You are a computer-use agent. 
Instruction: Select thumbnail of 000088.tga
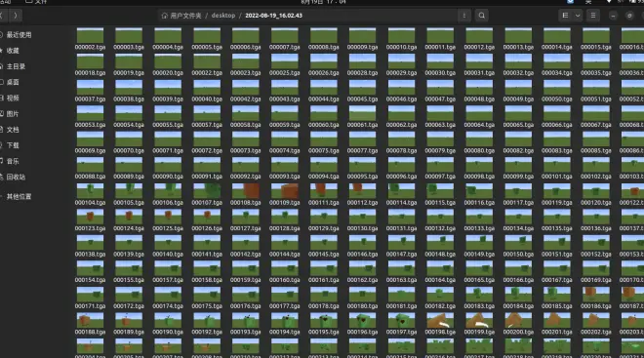[90, 165]
